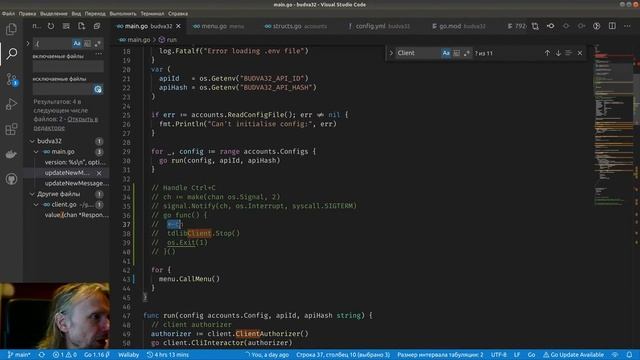This screenshot has height=360, width=640.
Task: Go to the previous find match
Action: (x=547, y=53)
